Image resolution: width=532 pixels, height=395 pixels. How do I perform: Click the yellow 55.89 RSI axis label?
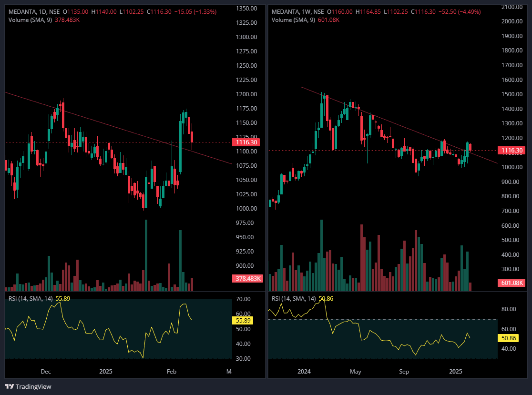pos(243,320)
